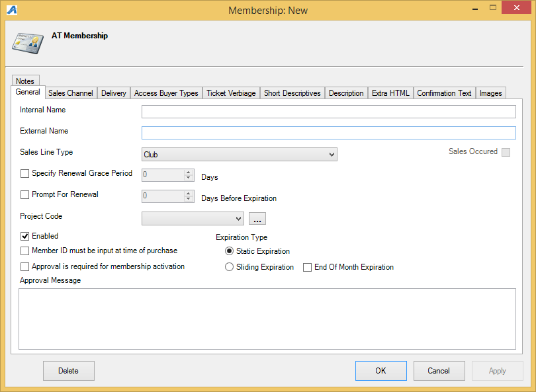Open the Sales Line Type dropdown
This screenshot has width=536, height=392.
click(240, 154)
